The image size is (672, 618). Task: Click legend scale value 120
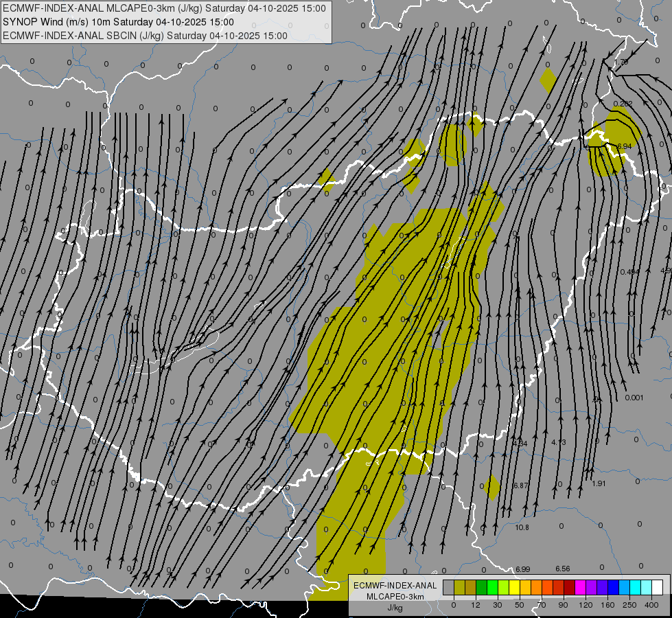(x=586, y=605)
